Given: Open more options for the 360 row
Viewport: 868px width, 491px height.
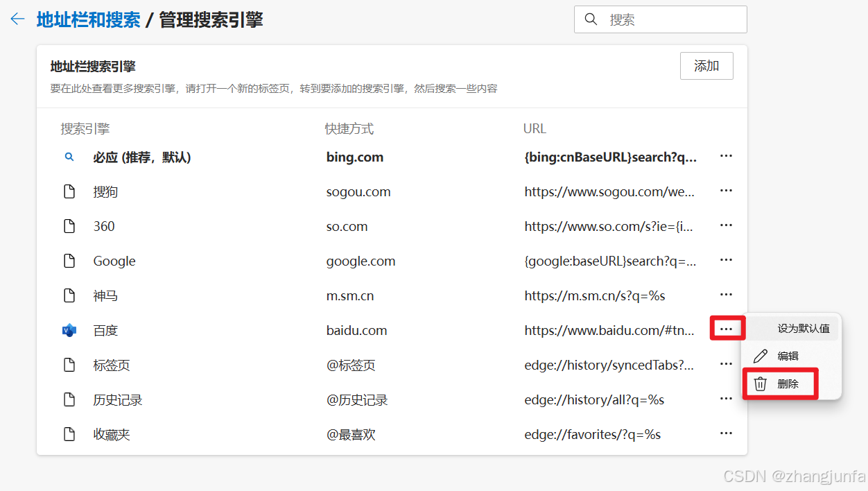Looking at the screenshot, I should [726, 225].
